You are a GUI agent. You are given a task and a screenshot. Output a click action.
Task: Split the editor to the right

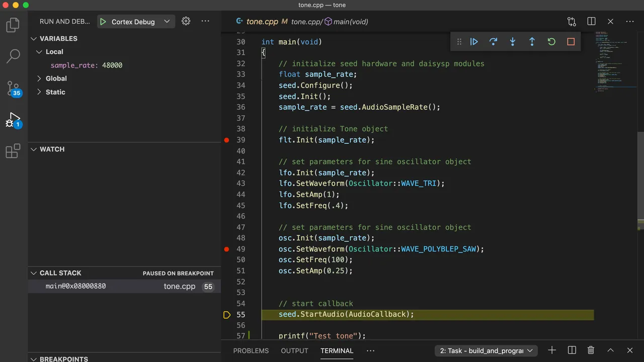pos(591,22)
